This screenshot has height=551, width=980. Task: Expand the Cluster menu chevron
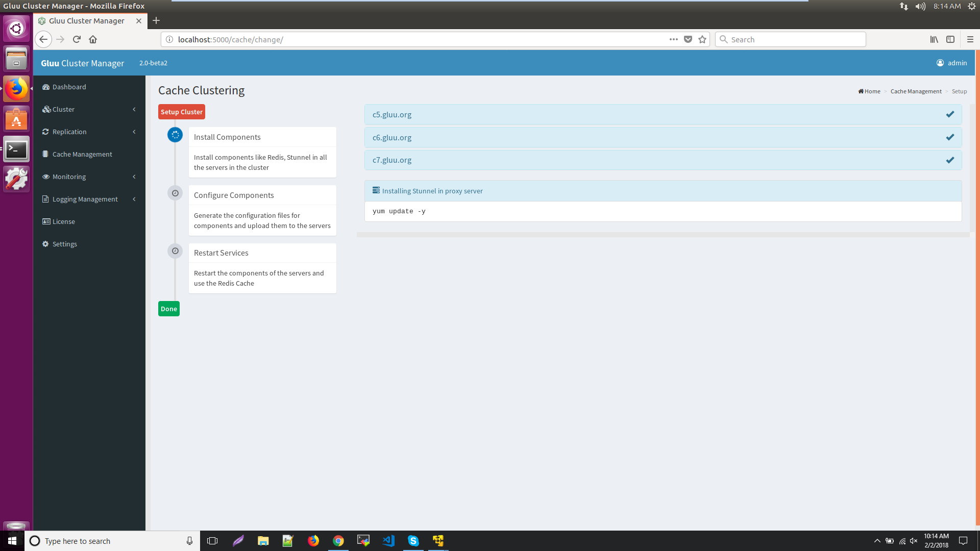(134, 109)
